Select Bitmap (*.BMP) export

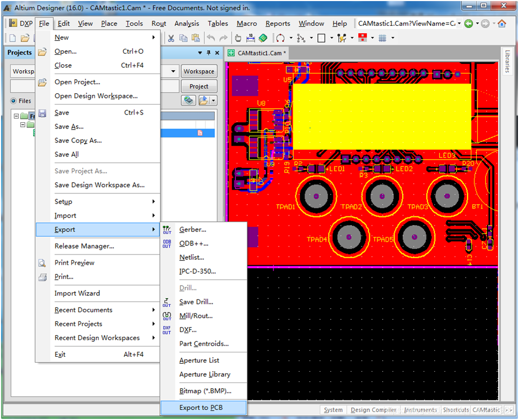click(204, 391)
